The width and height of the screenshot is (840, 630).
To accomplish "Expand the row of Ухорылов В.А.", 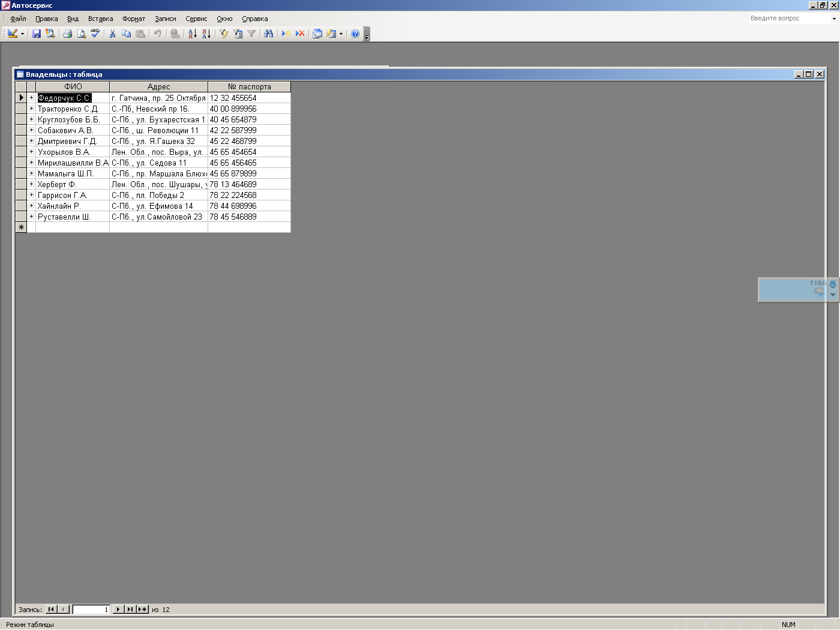I will tap(31, 152).
